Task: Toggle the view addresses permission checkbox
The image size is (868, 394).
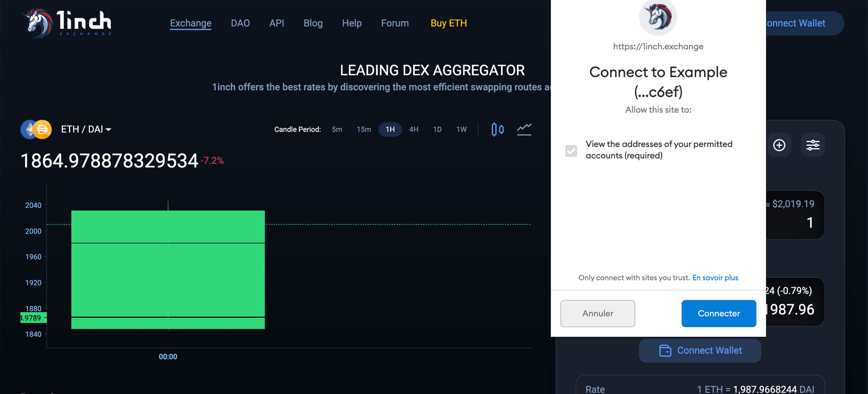Action: [571, 151]
